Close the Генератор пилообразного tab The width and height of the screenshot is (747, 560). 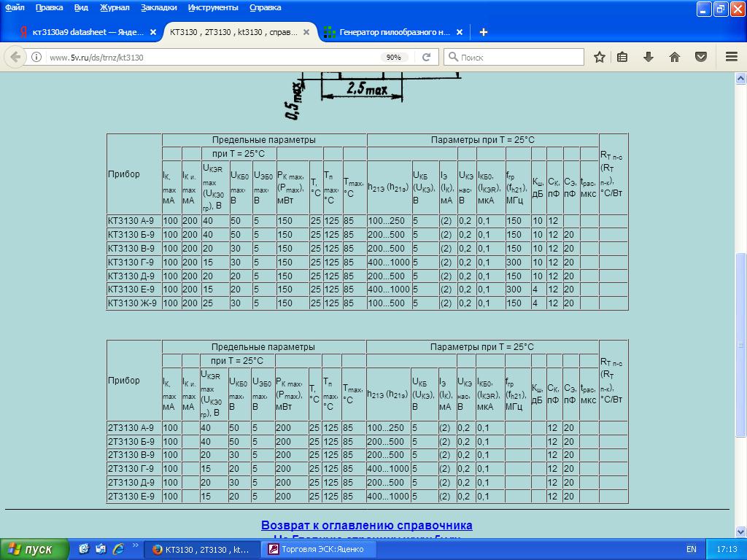click(x=460, y=32)
